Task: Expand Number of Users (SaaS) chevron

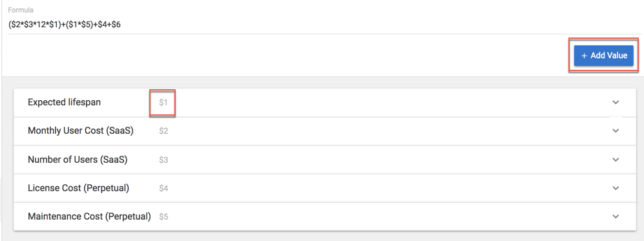Action: point(615,160)
